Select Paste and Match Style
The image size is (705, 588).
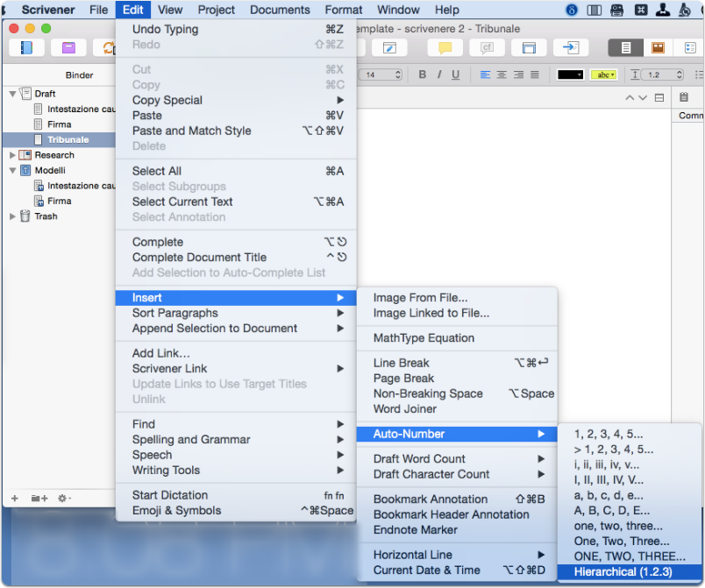236,131
